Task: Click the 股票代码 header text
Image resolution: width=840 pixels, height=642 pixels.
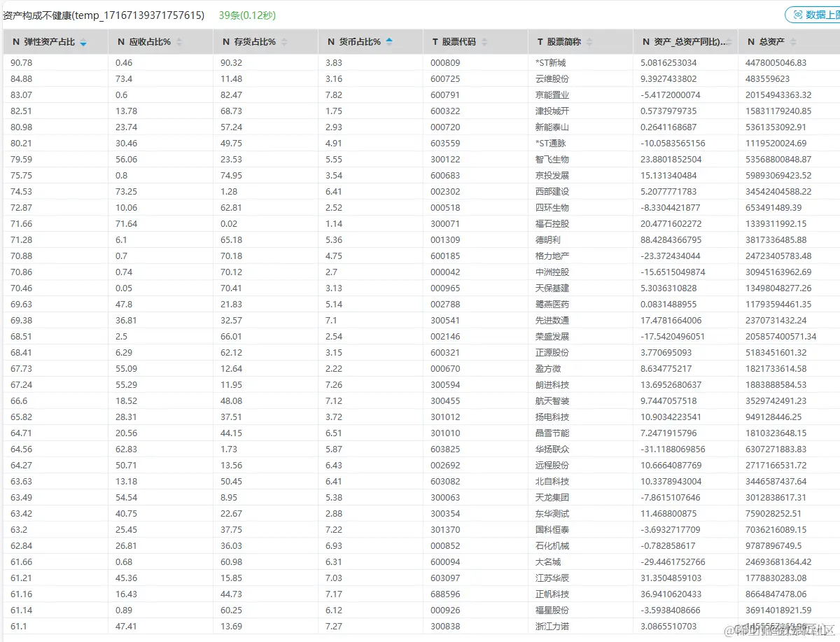Action: click(x=459, y=42)
